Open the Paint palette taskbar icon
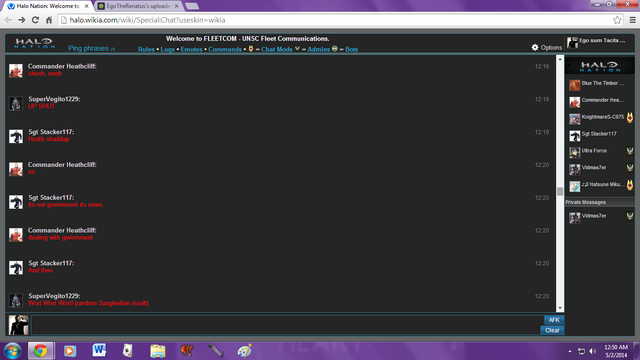Screen dimensions: 640x360 pyautogui.click(x=244, y=351)
